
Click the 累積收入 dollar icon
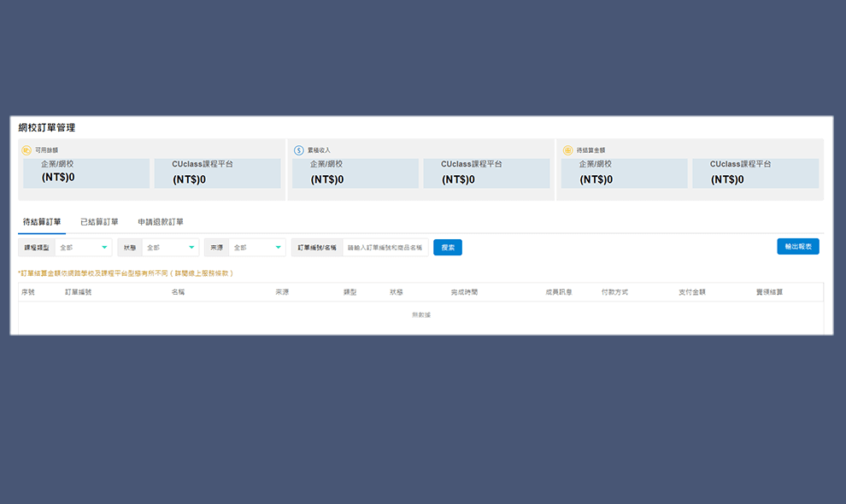[298, 150]
